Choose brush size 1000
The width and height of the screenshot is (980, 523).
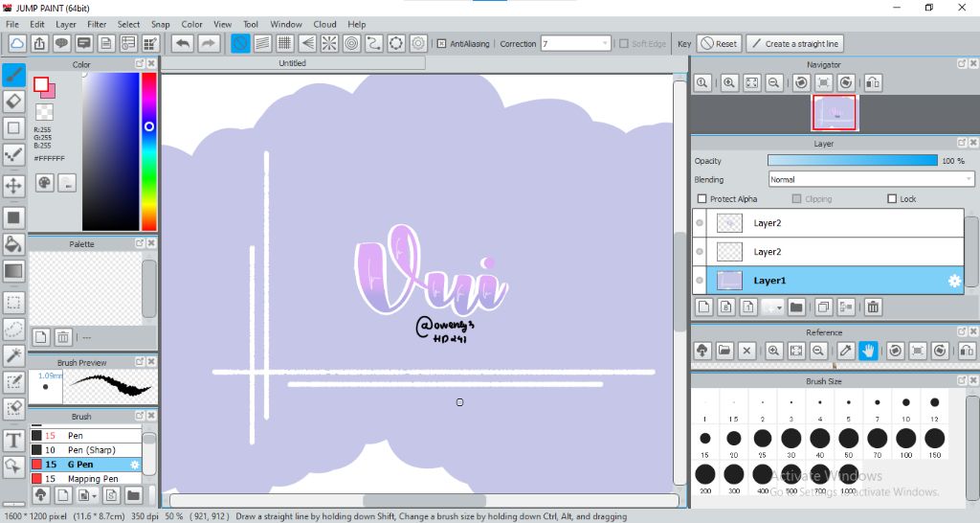pyautogui.click(x=849, y=479)
